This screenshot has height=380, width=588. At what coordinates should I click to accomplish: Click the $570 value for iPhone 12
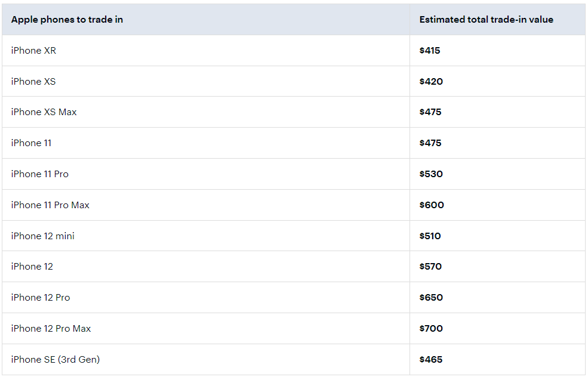click(x=430, y=267)
